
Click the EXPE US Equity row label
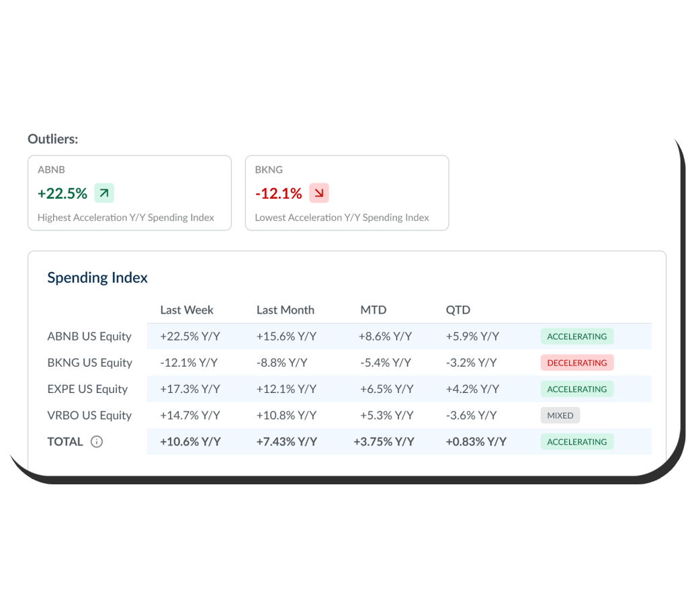87,389
